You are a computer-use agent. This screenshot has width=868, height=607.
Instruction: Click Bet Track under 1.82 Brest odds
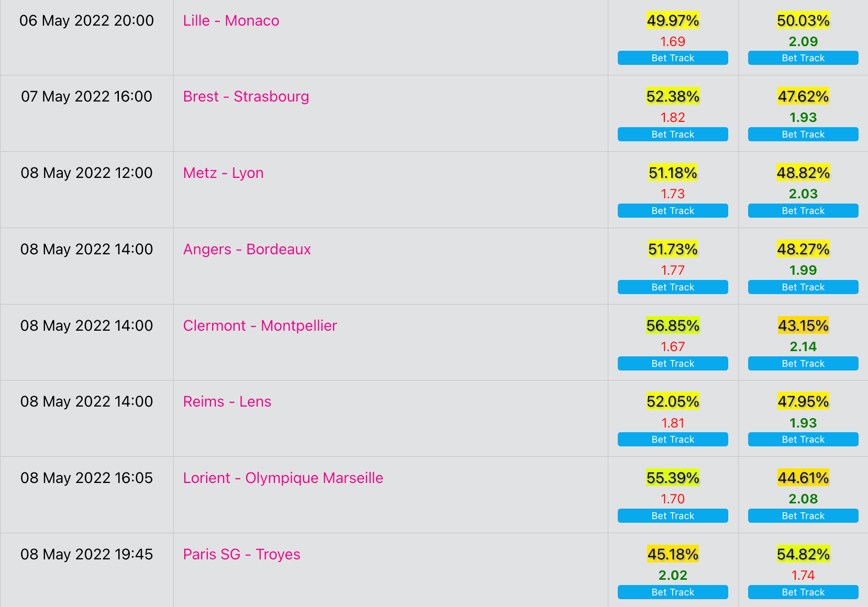[x=673, y=134]
